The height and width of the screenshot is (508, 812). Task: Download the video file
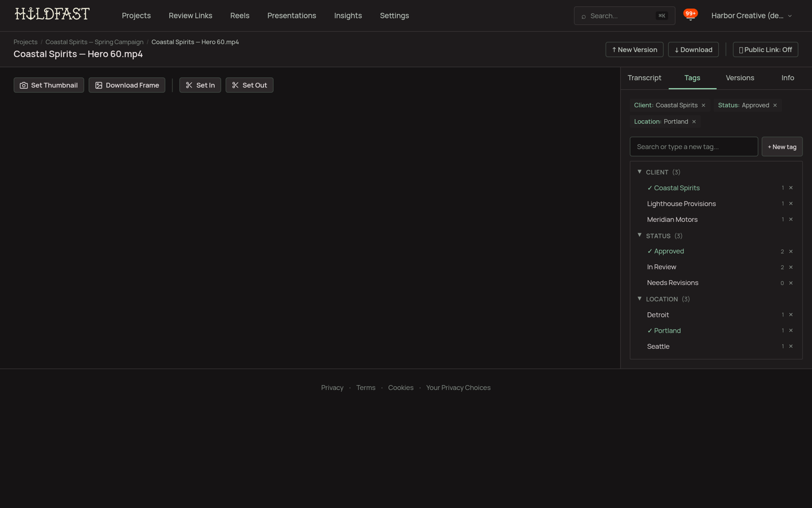click(693, 50)
